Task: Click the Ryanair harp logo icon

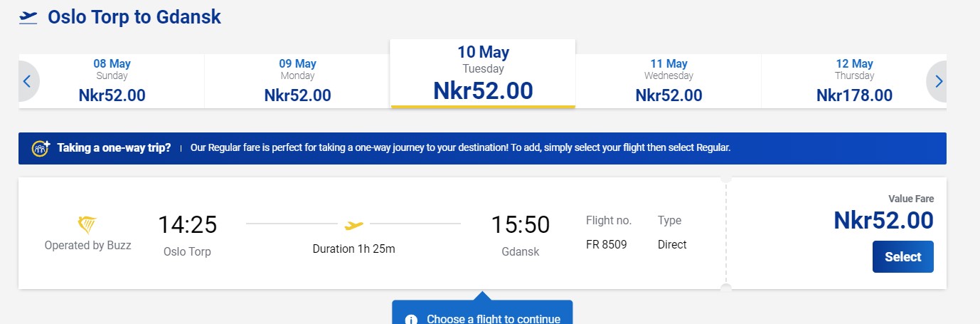Action: pyautogui.click(x=87, y=225)
